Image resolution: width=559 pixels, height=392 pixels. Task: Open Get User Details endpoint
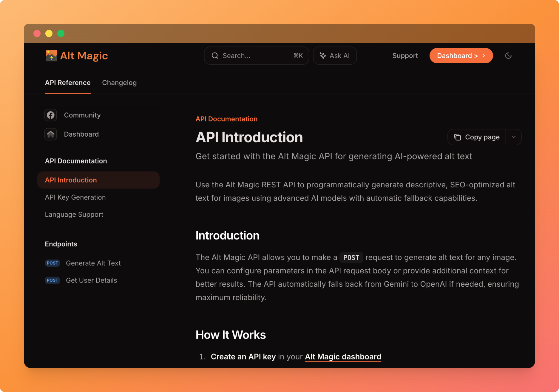(x=91, y=280)
